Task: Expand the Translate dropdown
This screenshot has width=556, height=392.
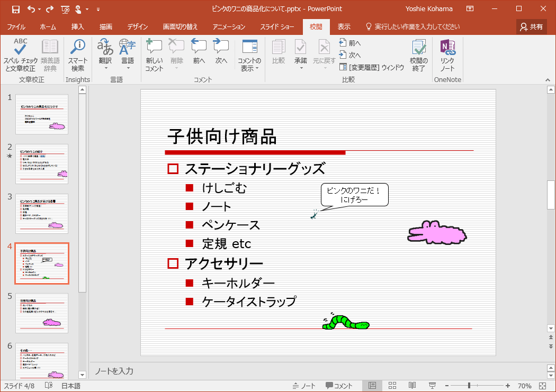Action: 105,68
